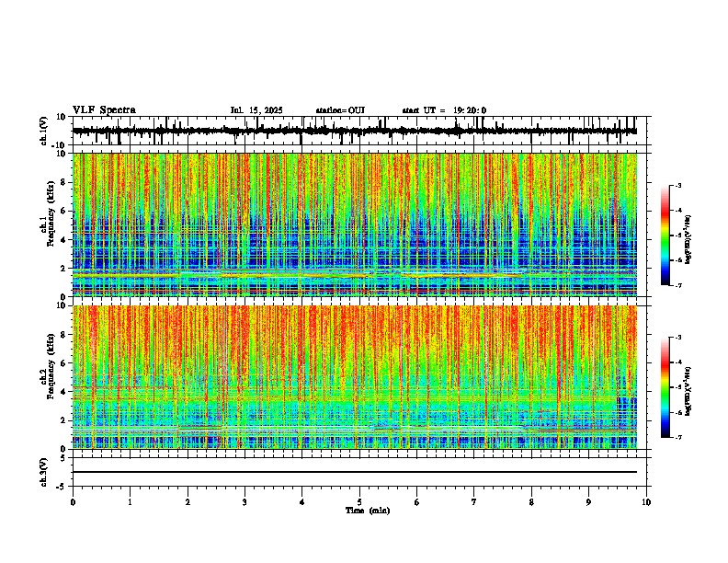
Task: Select the date text "Jul 15, 2025"
Action: [x=256, y=110]
